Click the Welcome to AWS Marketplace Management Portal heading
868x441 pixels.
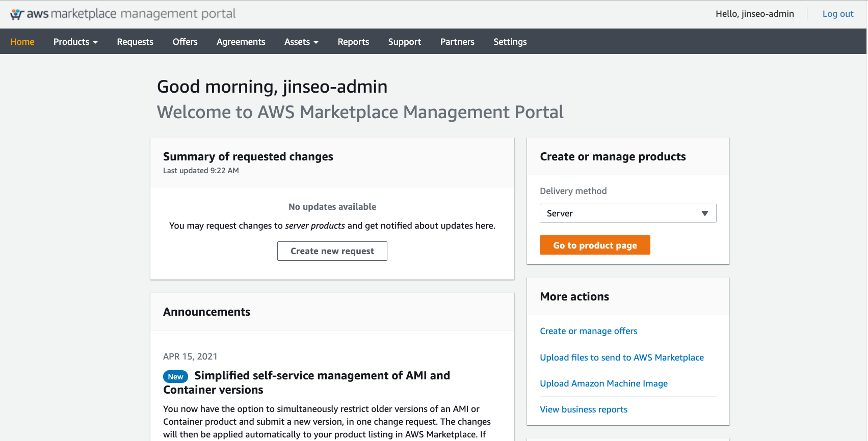(360, 112)
